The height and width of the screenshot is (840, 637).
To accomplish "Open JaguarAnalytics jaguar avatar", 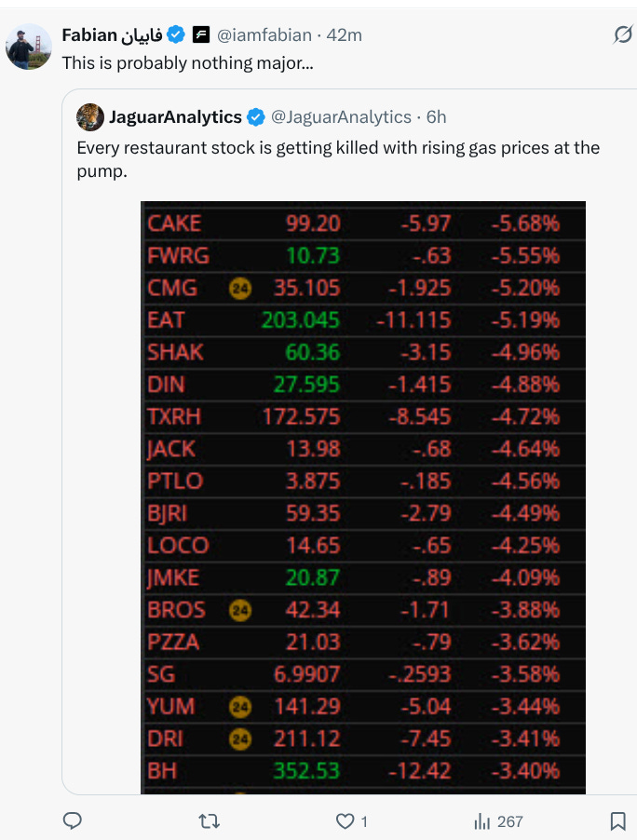I will click(90, 116).
